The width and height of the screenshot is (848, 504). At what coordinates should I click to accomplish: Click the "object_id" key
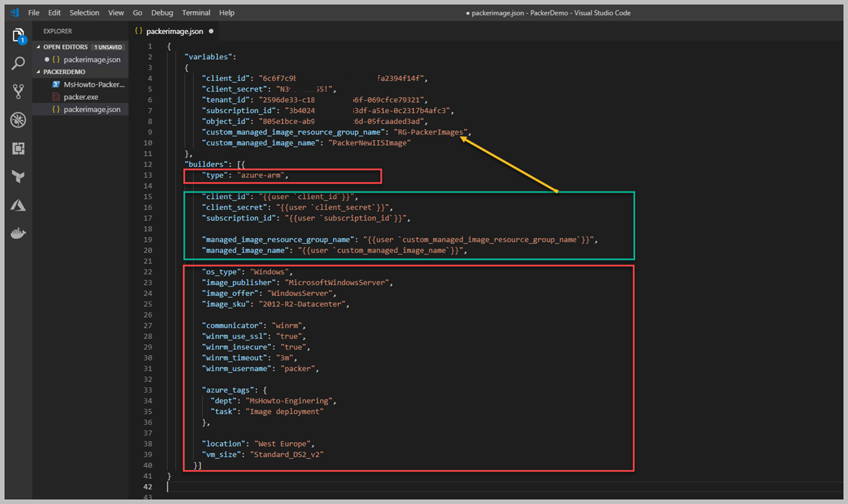[226, 121]
